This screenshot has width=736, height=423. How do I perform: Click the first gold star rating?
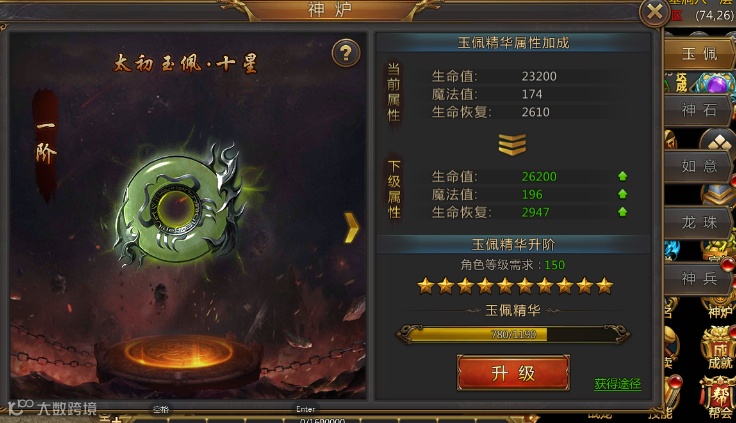pyautogui.click(x=426, y=285)
